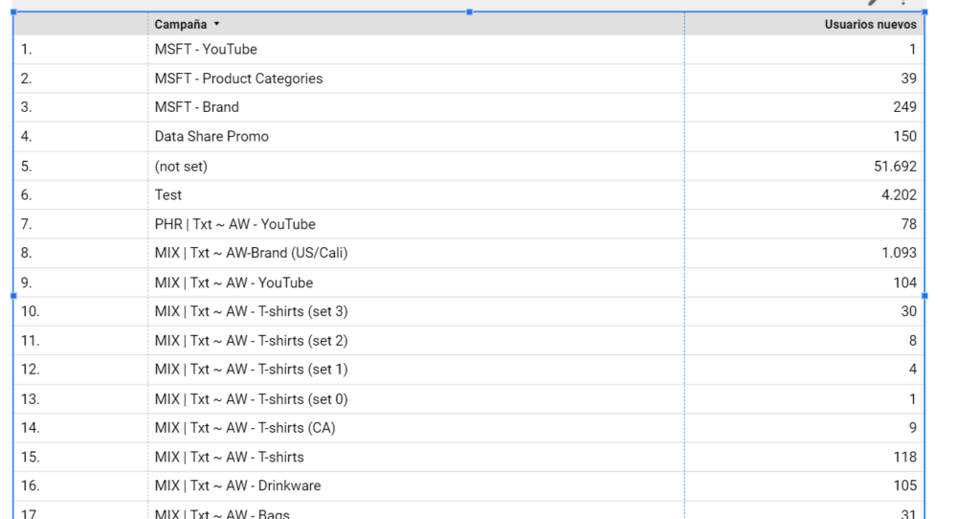Click the value 30 for T-shirts (set 3)

coord(909,311)
